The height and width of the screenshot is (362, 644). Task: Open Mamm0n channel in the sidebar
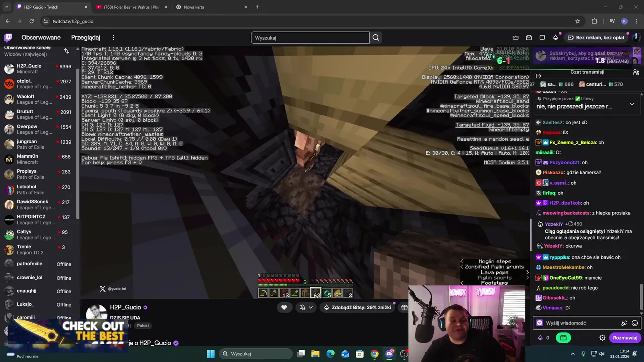point(38,159)
